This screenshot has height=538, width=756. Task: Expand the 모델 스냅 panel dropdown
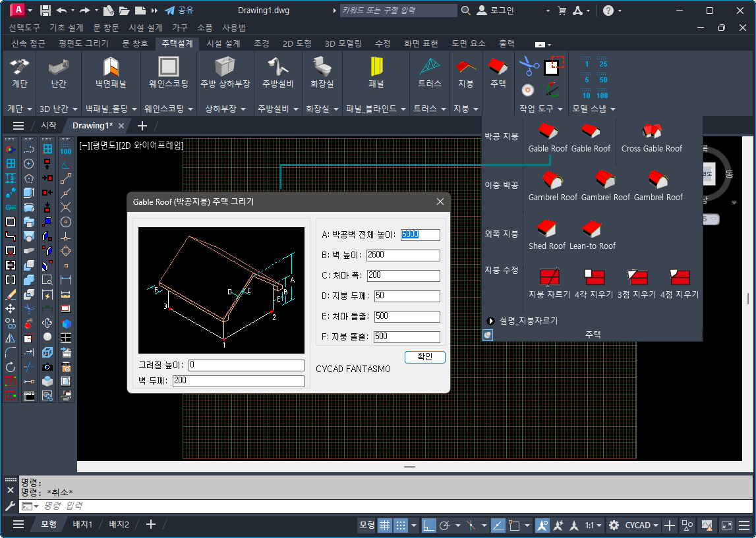pos(593,109)
